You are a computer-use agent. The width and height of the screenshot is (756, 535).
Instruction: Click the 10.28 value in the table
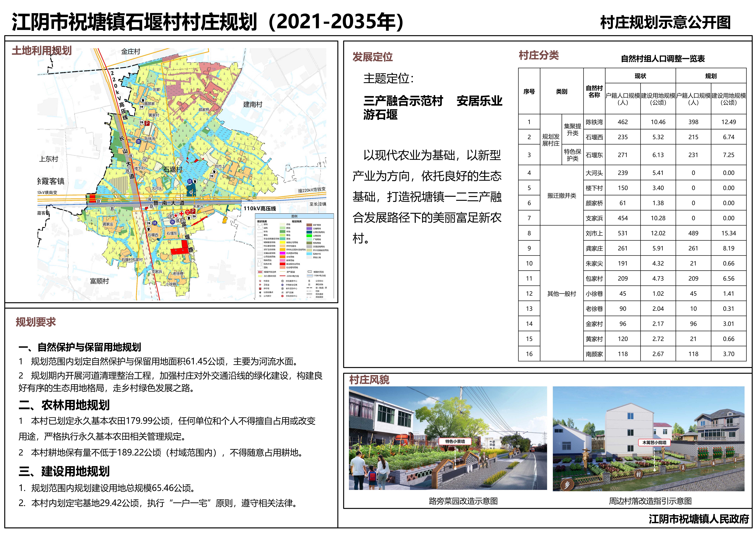658,218
